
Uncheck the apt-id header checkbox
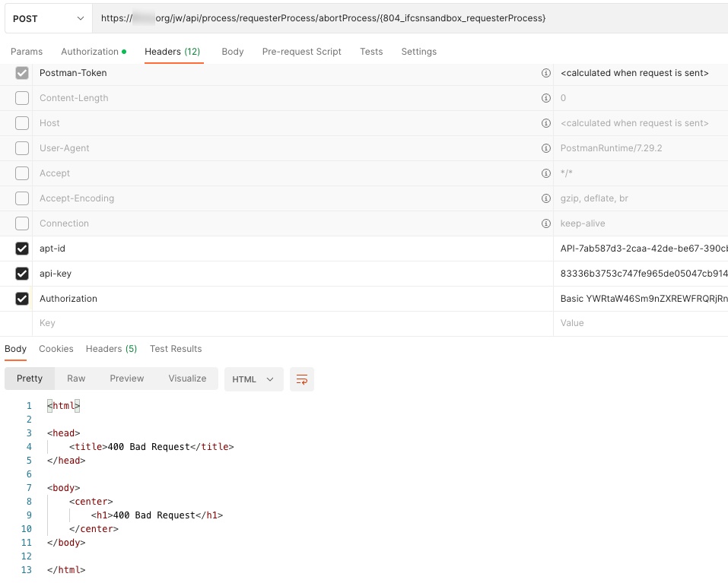pos(22,249)
